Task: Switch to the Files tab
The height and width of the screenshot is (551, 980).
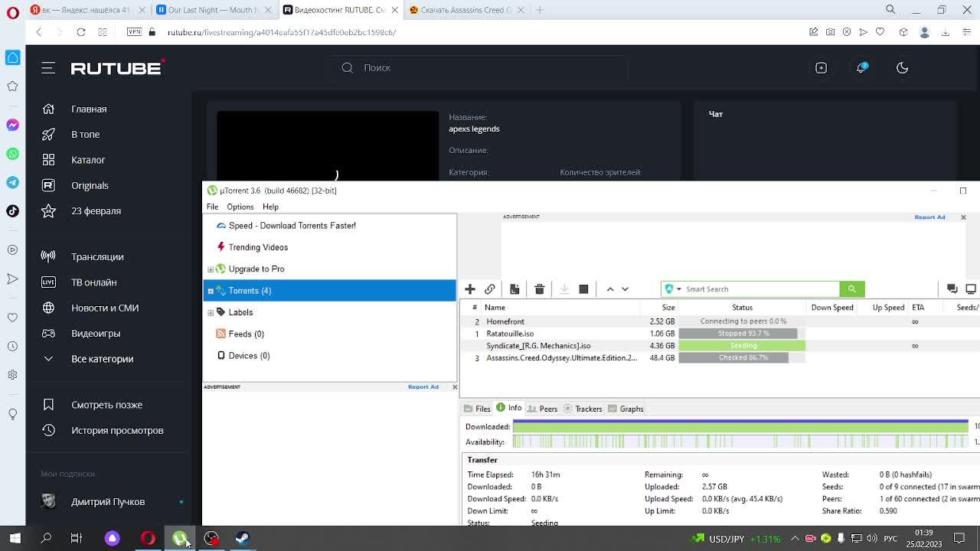Action: click(x=477, y=409)
